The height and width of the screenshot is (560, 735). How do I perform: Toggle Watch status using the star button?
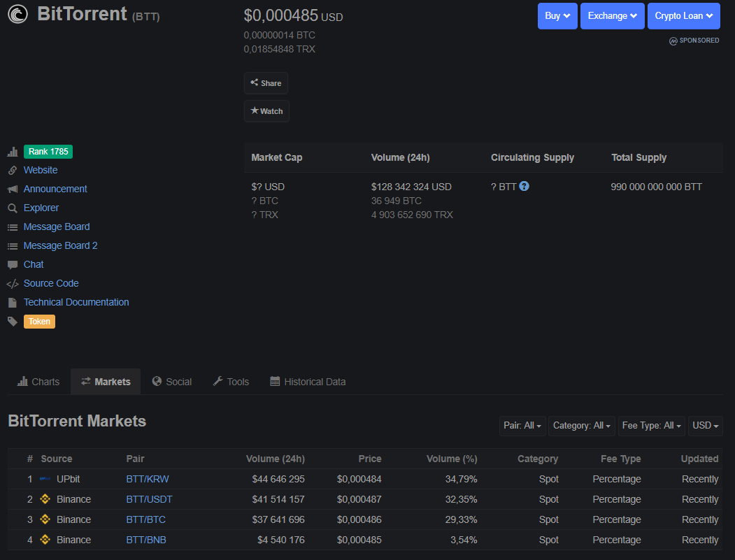click(x=266, y=110)
